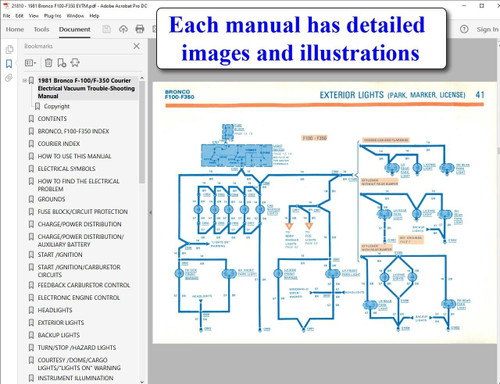Screen dimensions: 500x384
Task: Open the HEADLIGHTS bookmark
Action: click(55, 310)
